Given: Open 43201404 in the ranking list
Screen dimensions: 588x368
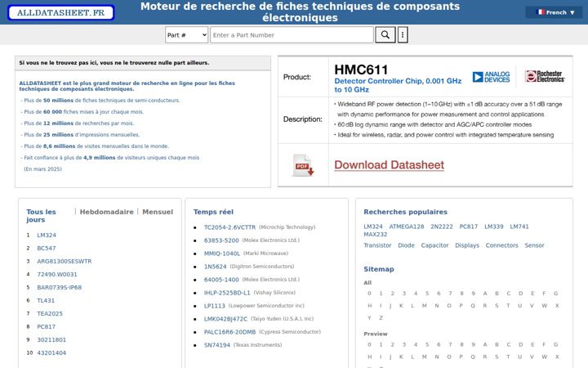Looking at the screenshot, I should pyautogui.click(x=51, y=353).
